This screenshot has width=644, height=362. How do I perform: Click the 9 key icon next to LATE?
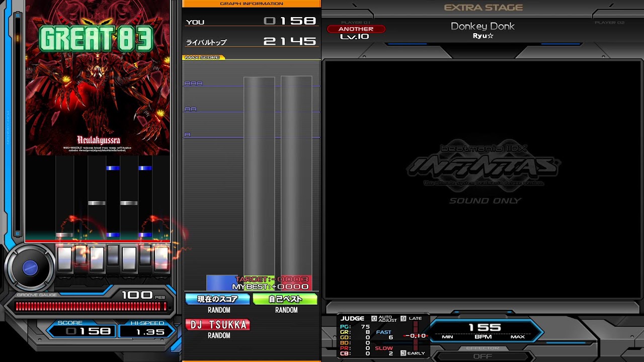[403, 318]
